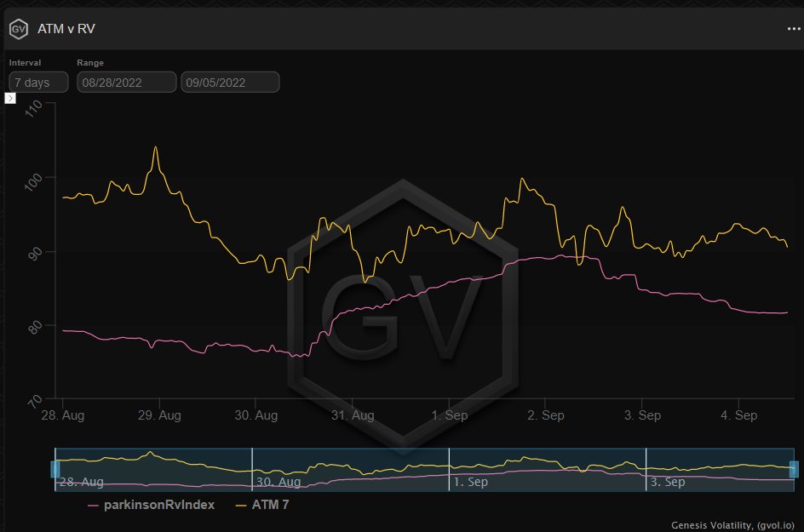Click the pink line swatch beside parkinsonRvIndex
Screen dimensions: 804x532
click(x=94, y=506)
